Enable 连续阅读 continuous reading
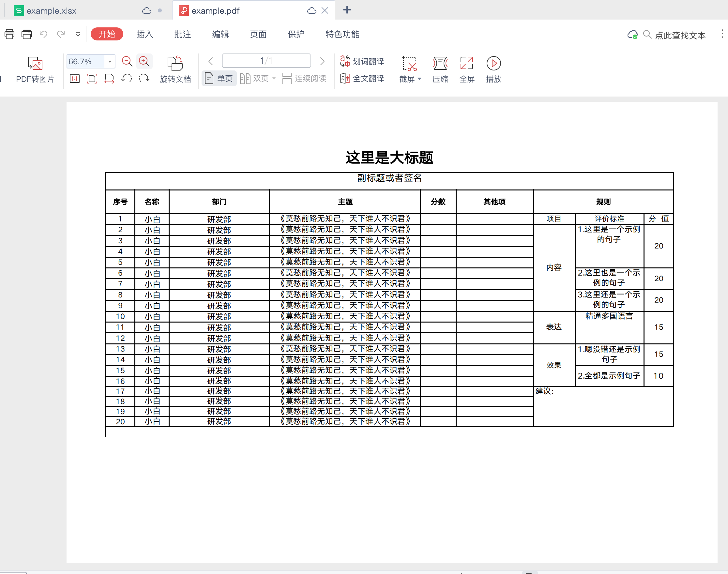The image size is (728, 574). 304,79
